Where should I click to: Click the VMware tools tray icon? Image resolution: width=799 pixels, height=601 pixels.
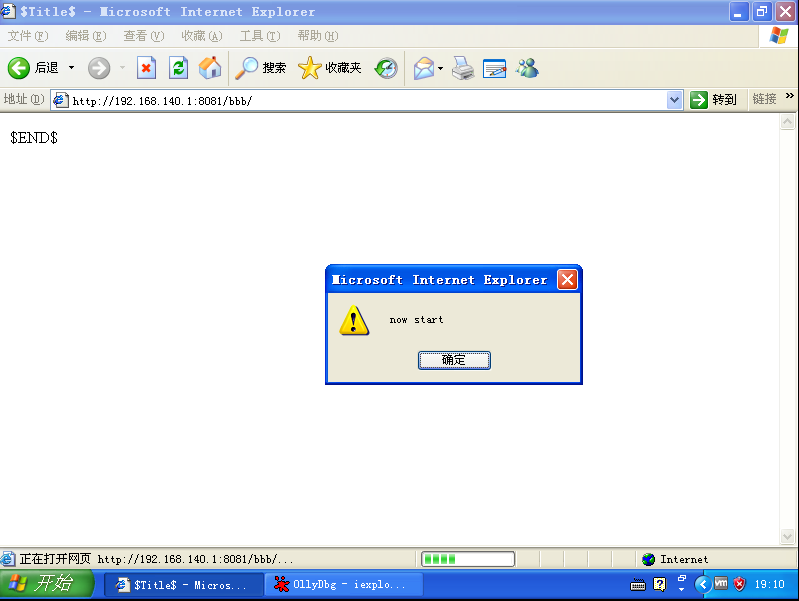pos(721,583)
